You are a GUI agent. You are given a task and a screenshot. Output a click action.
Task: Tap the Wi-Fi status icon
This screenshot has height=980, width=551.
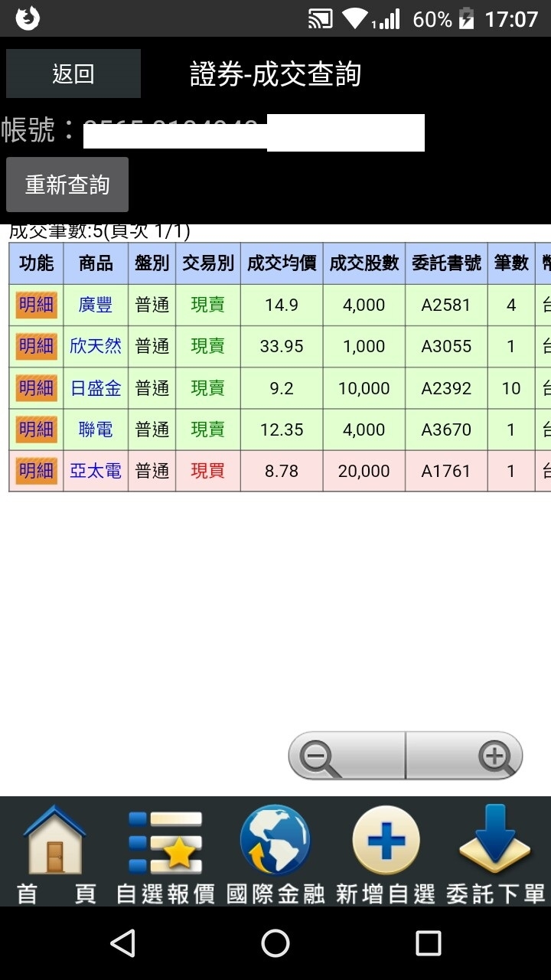pyautogui.click(x=354, y=18)
